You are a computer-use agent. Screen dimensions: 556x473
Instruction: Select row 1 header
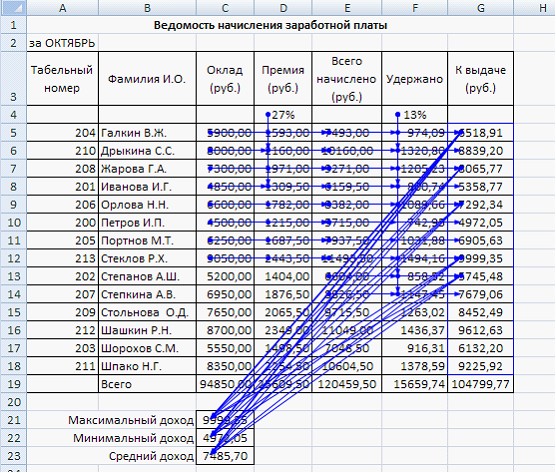(13, 25)
